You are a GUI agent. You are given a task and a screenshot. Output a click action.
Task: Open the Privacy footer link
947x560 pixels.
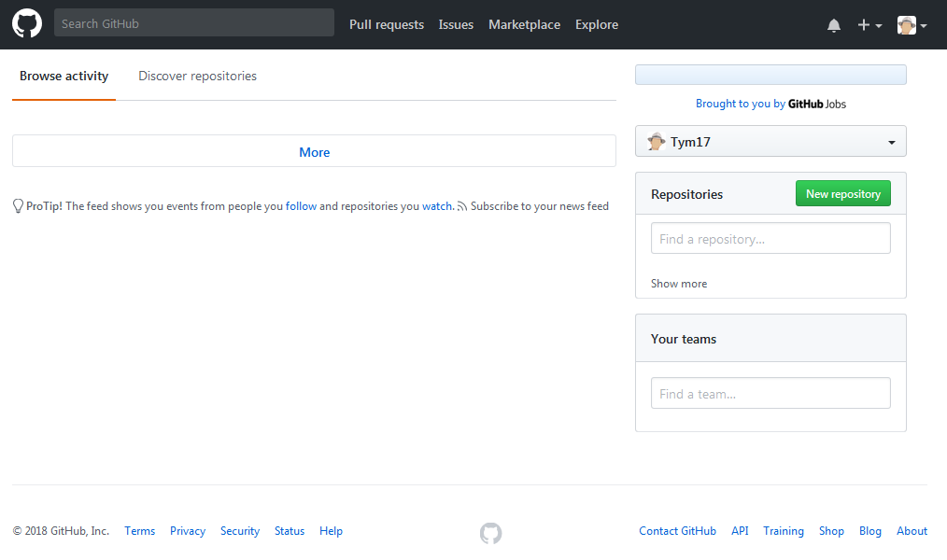[x=188, y=531]
